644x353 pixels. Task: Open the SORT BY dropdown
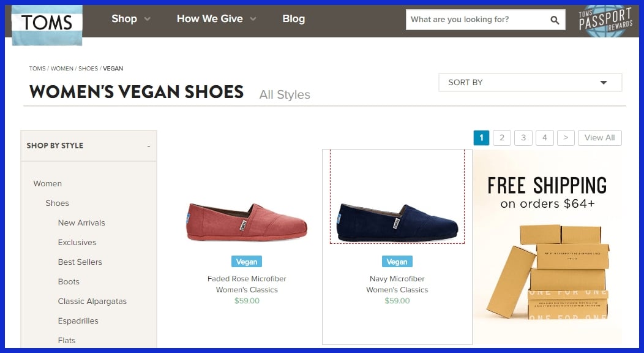530,82
